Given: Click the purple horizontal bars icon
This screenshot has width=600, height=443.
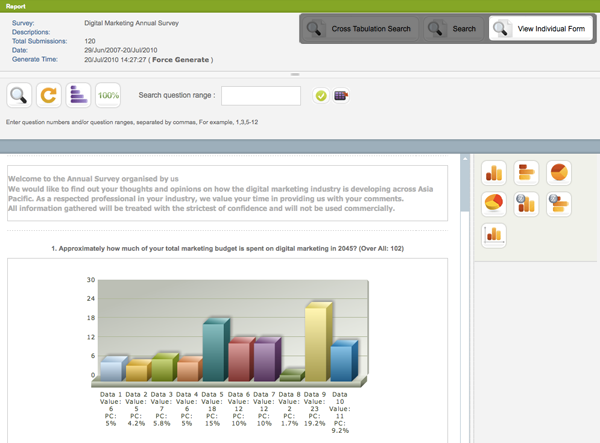Looking at the screenshot, I should tap(78, 96).
